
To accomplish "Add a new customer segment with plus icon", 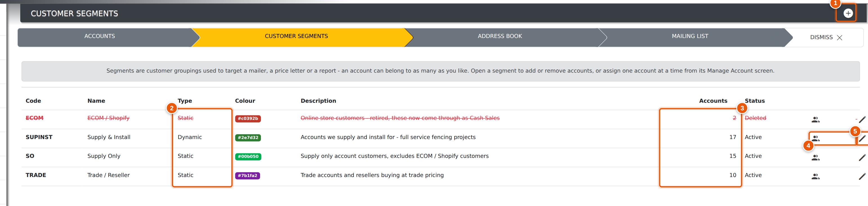I will 848,13.
